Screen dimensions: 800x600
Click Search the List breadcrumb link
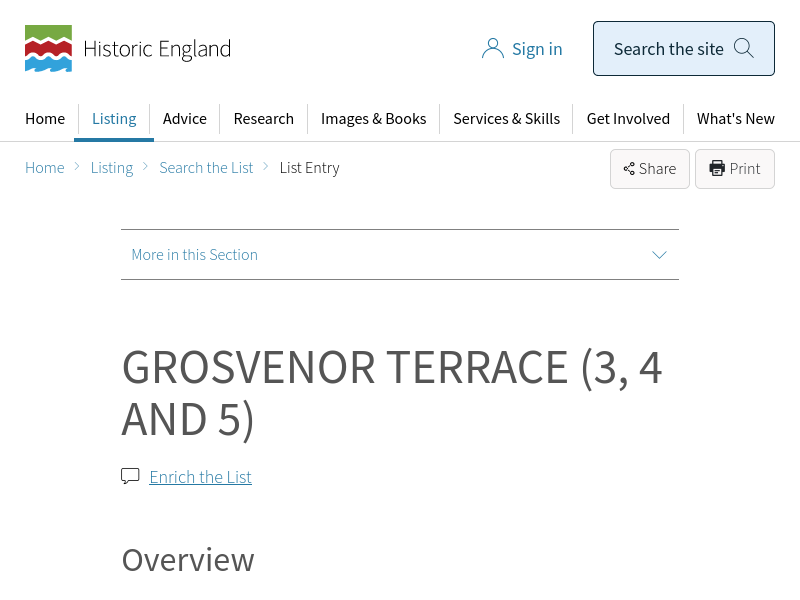(x=206, y=168)
